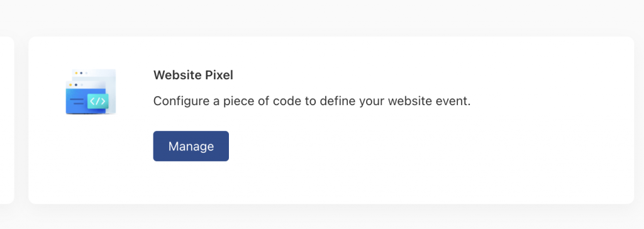
Task: Click the partially visible card on the left
Action: tap(7, 120)
